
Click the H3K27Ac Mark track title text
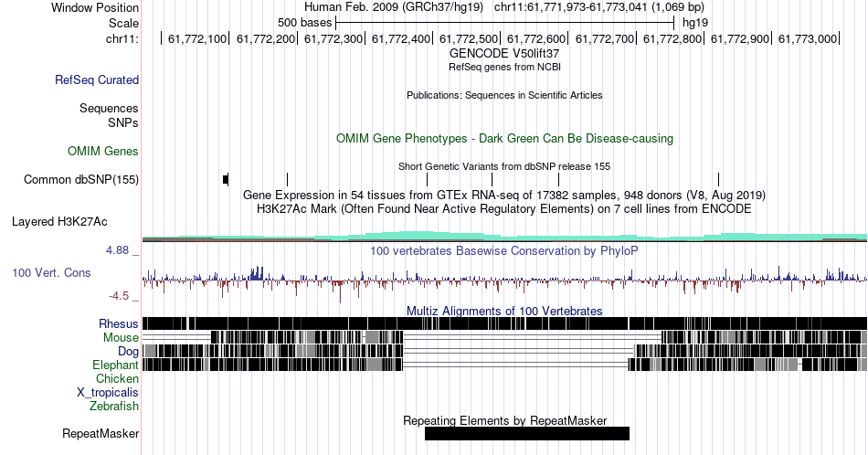coord(504,208)
